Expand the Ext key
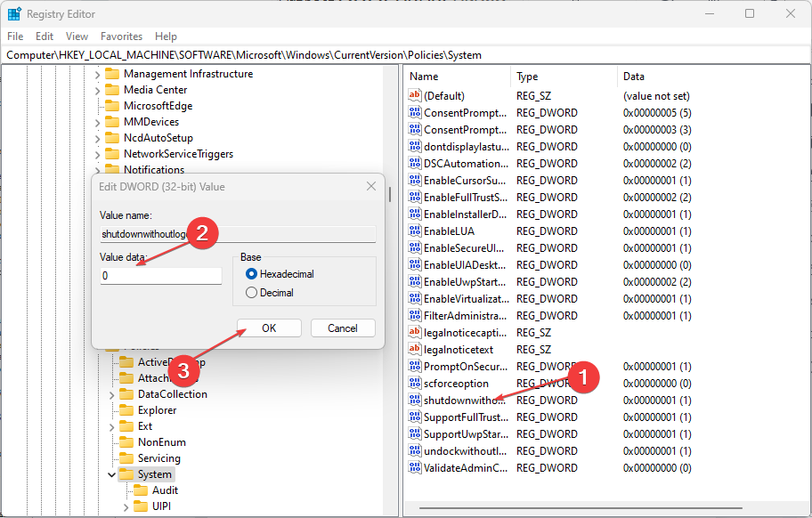Image resolution: width=812 pixels, height=518 pixels. (x=111, y=427)
